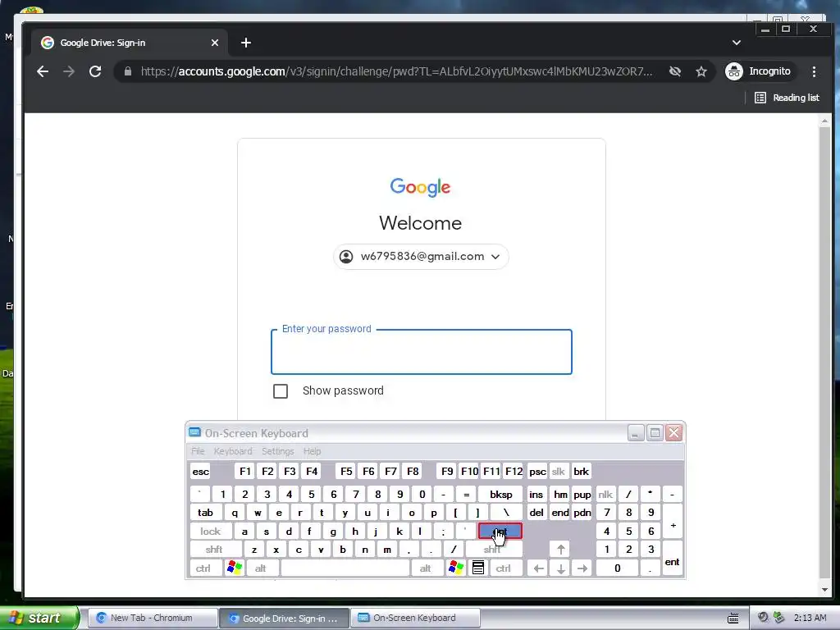
Task: Close the On-Screen Keyboard window
Action: pos(674,433)
